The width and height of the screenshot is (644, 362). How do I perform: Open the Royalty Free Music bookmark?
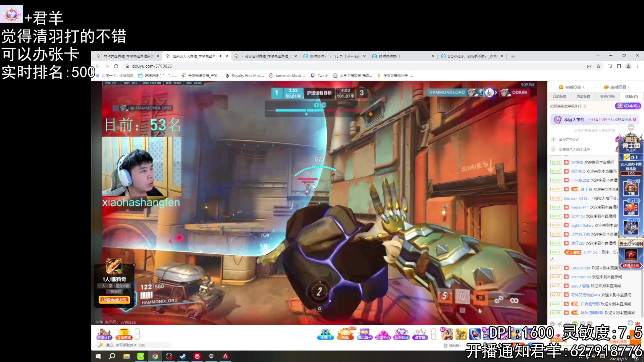point(245,76)
